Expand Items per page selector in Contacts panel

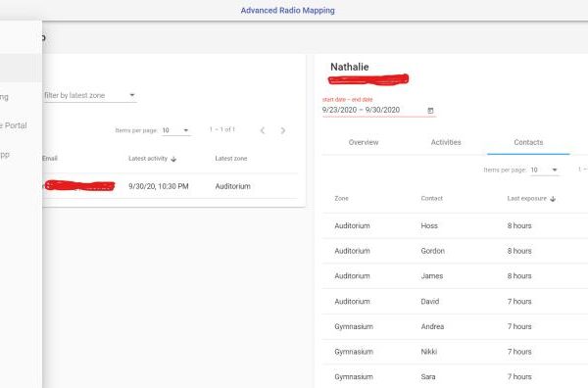coord(544,170)
